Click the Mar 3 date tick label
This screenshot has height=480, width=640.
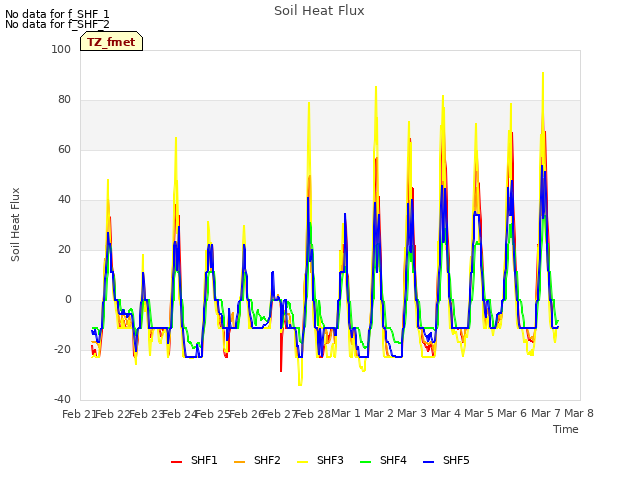click(412, 413)
